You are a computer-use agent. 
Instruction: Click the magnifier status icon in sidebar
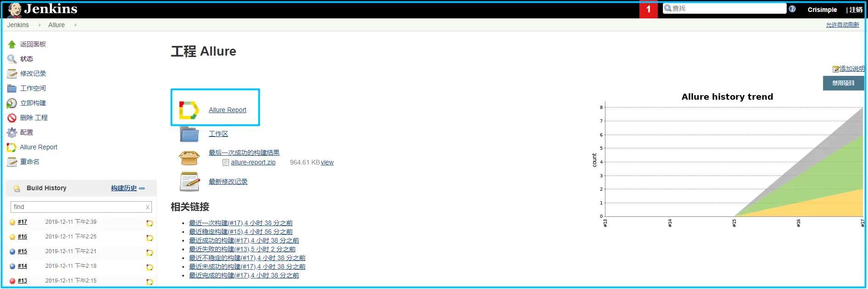12,59
